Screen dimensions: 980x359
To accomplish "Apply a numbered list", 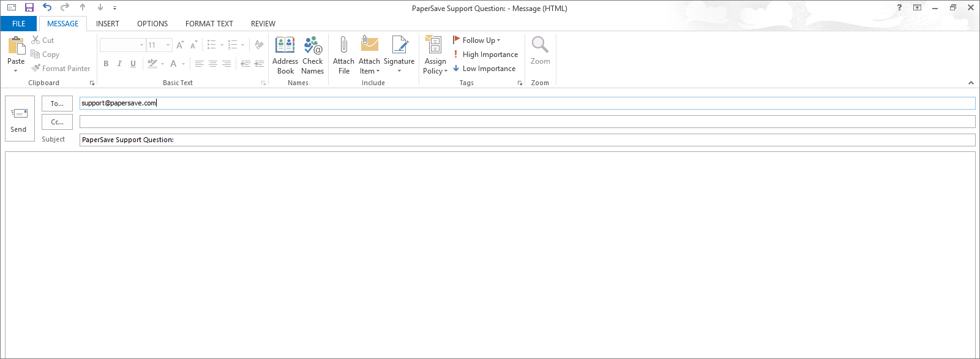I will 232,45.
